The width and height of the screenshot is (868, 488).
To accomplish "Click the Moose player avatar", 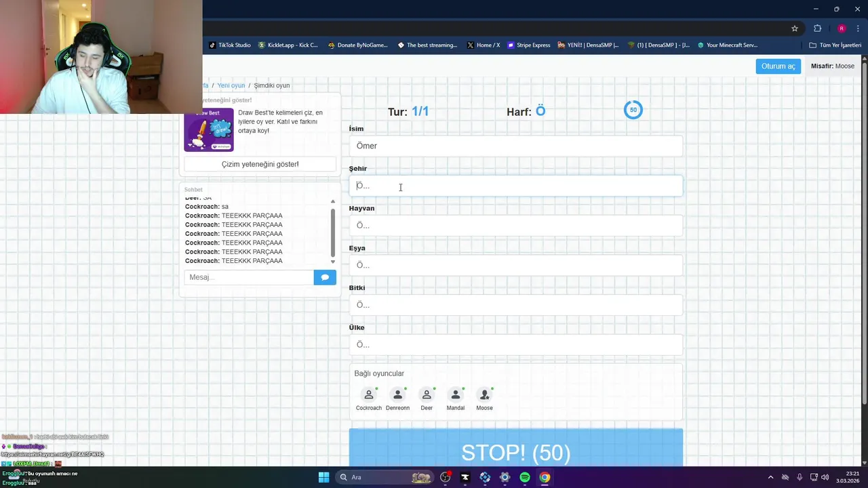I will click(x=484, y=394).
